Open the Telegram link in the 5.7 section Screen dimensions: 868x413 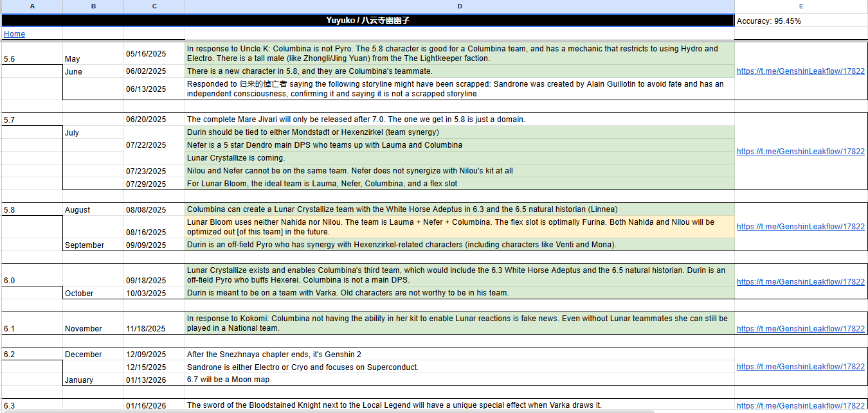coord(800,152)
